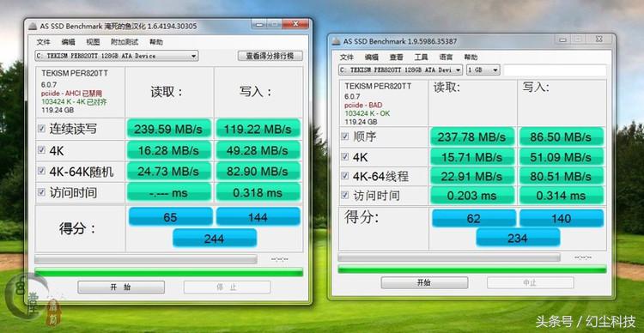The image size is (644, 333).
Task: Click 15.71 MB/s 4K read result
Action: (472, 156)
